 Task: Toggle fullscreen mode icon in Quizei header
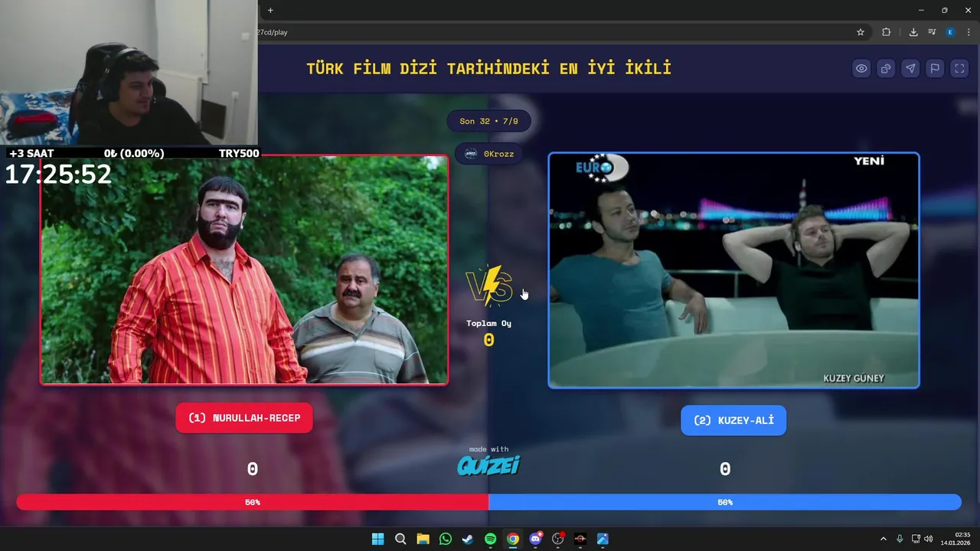[x=959, y=68]
